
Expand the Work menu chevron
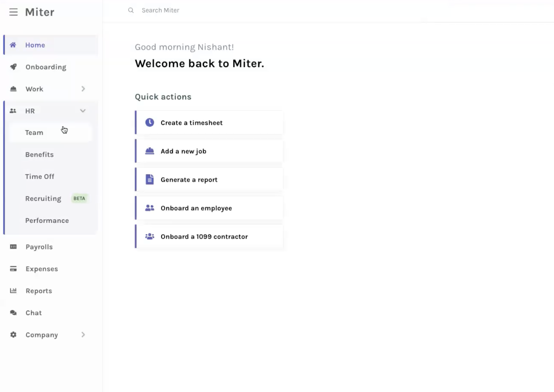click(x=83, y=89)
